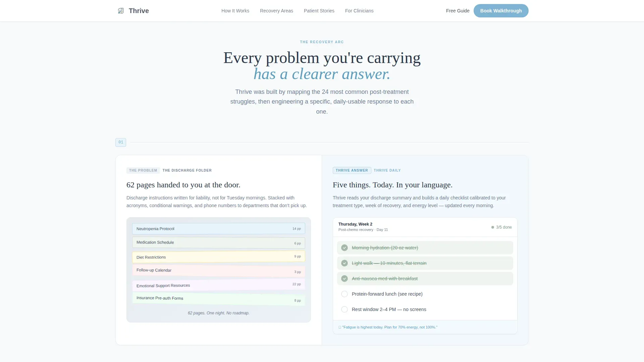Screen dimensions: 644x362
Task: Go to Recovery Areas
Action: click(x=276, y=11)
